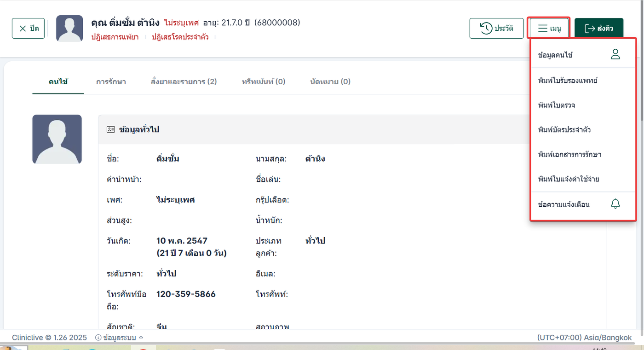Image resolution: width=644 pixels, height=350 pixels.
Task: Click small patient avatar in header
Action: click(69, 29)
